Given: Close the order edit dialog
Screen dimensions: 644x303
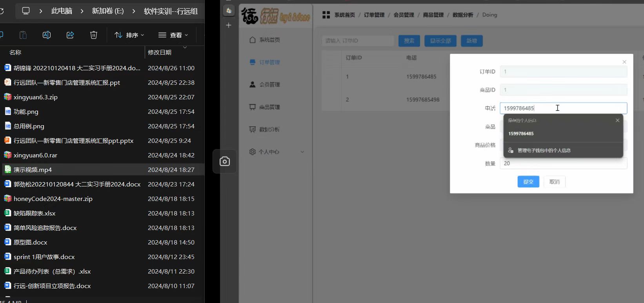Looking at the screenshot, I should [624, 62].
